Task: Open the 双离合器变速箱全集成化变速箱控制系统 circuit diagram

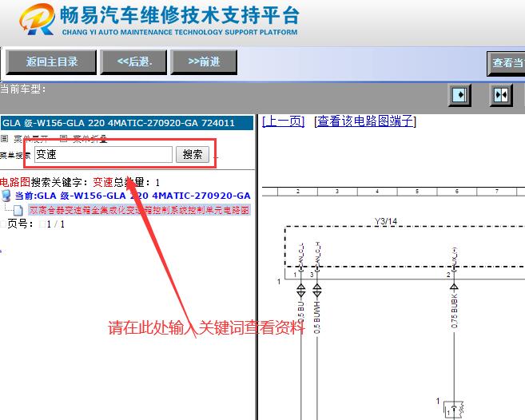Action: (x=139, y=210)
